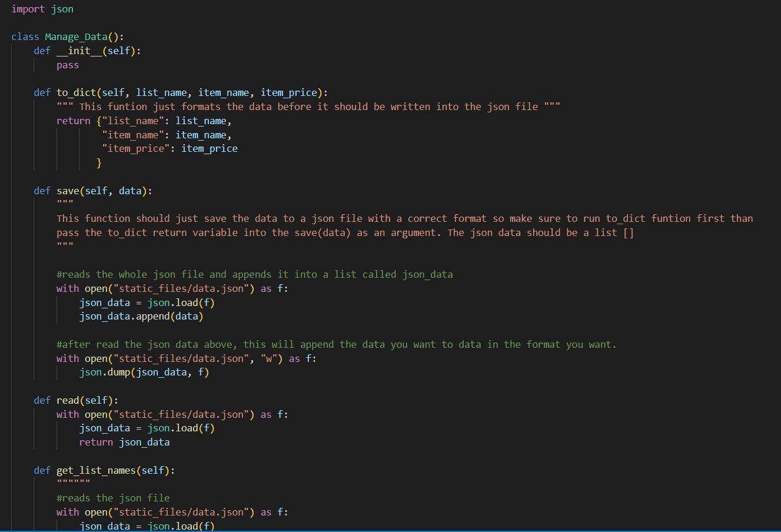This screenshot has height=532, width=781.
Task: Place cursor on the save method definition
Action: tap(78, 190)
